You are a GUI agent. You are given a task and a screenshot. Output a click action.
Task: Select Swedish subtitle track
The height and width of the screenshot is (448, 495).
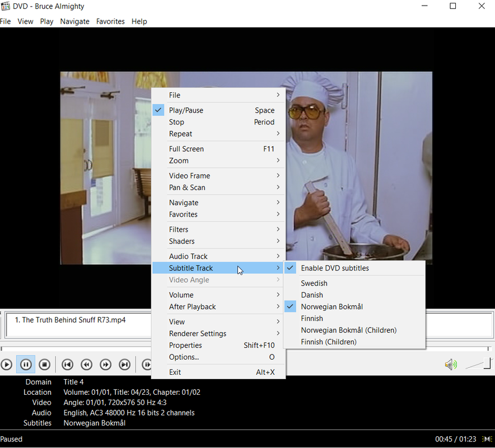[354, 283]
